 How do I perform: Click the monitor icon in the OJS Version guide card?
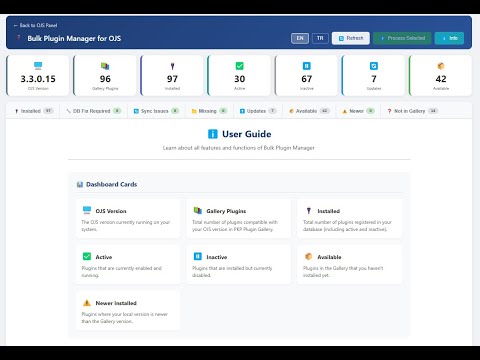[87, 210]
